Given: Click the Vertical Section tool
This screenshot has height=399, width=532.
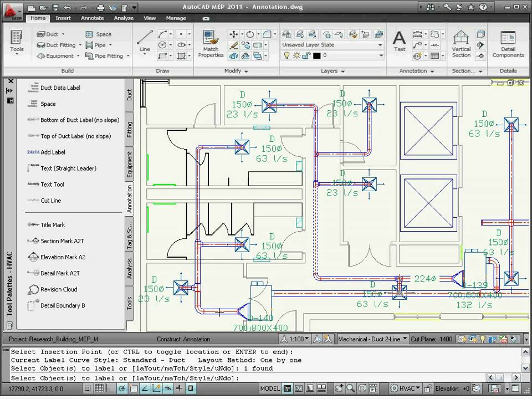Looking at the screenshot, I should coord(461,44).
